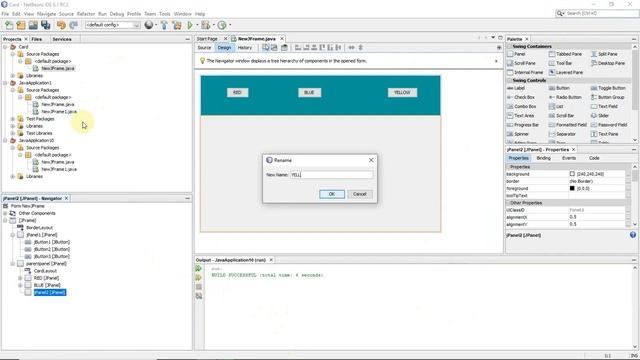Select Progress Bar in the Palette
Image resolution: width=640 pixels, height=360 pixels.
523,125
